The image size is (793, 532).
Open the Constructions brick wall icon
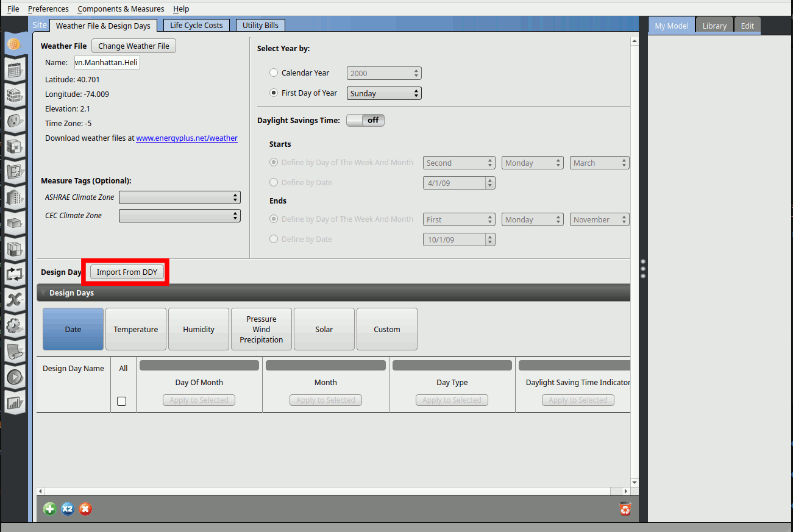coord(15,96)
